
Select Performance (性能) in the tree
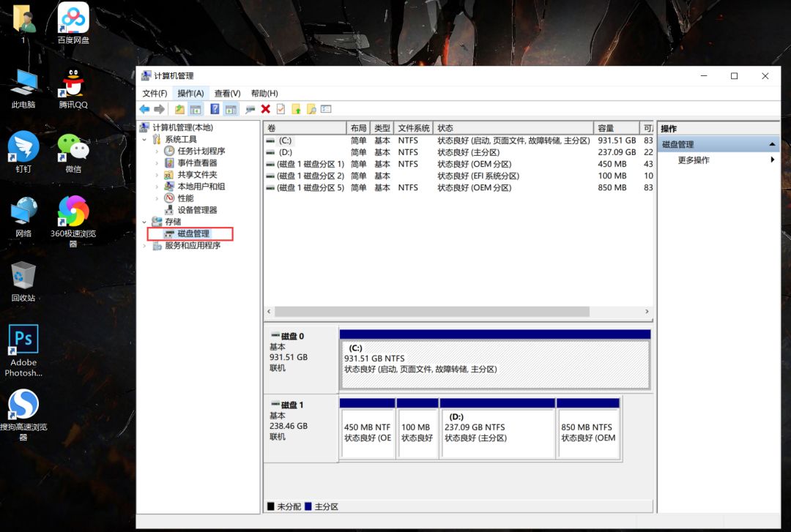[185, 198]
